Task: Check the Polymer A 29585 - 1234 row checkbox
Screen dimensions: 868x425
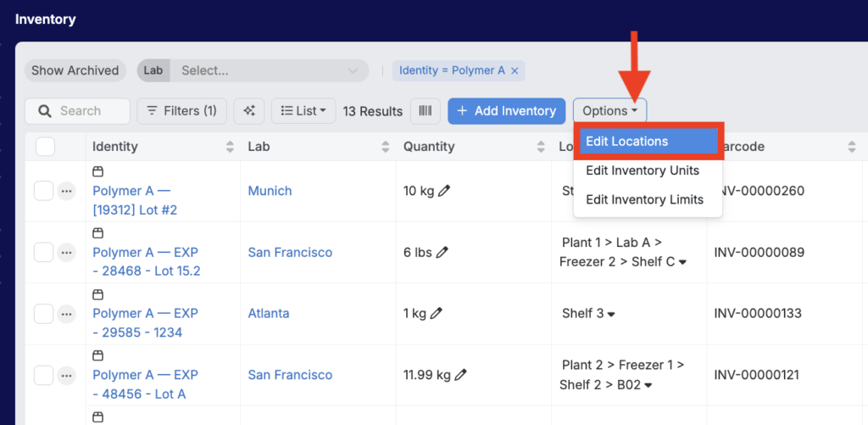Action: [x=44, y=314]
